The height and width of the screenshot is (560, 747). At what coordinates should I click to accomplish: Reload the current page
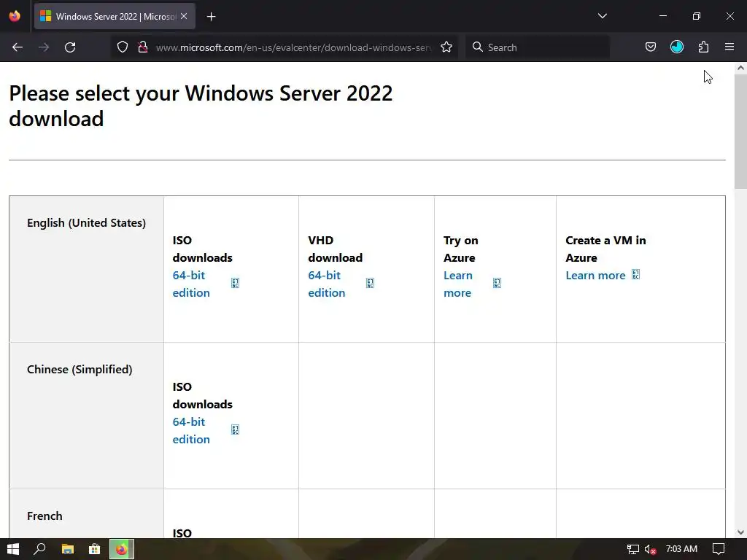(x=70, y=47)
